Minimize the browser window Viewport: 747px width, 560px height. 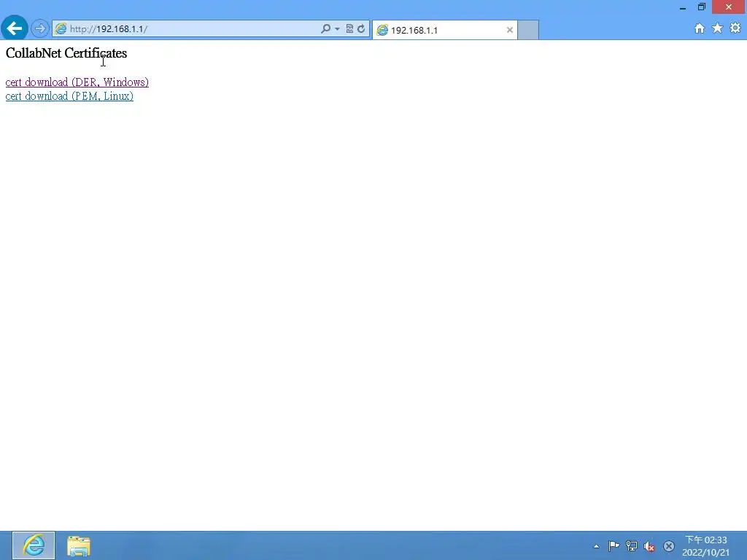coord(682,7)
